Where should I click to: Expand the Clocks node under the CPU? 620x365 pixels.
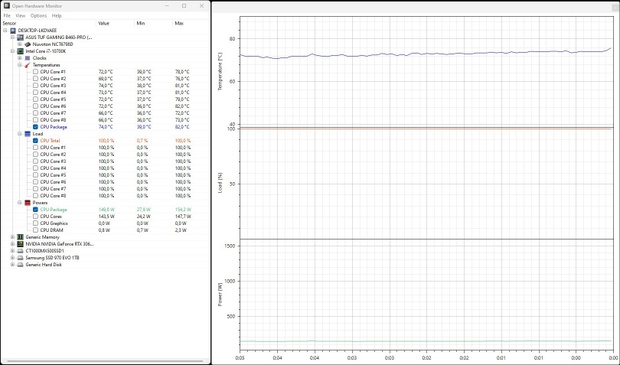click(20, 58)
